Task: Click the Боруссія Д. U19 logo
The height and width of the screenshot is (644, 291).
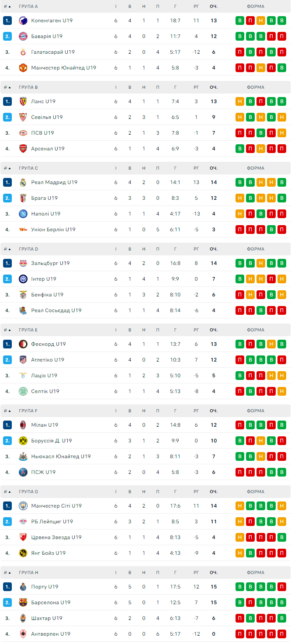Action: click(x=23, y=441)
